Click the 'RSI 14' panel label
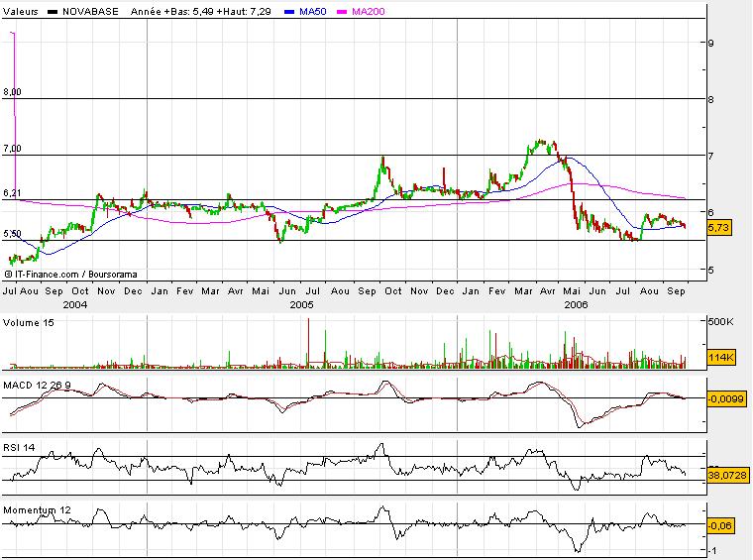This screenshot has width=753, height=560. tap(19, 448)
